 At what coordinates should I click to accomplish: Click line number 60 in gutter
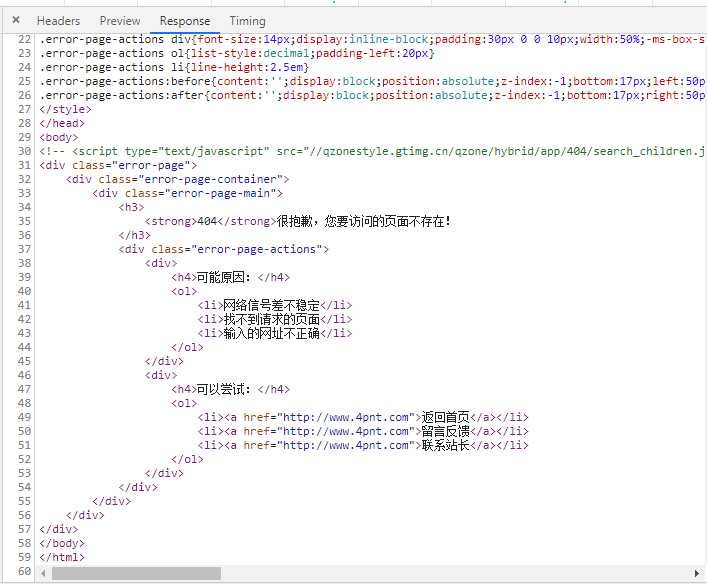pyautogui.click(x=24, y=571)
